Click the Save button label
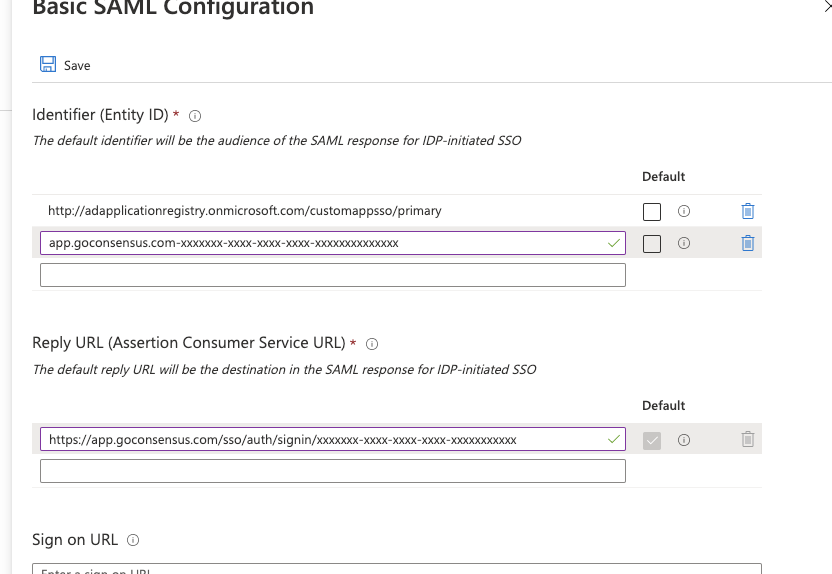This screenshot has height=574, width=832. coord(77,65)
